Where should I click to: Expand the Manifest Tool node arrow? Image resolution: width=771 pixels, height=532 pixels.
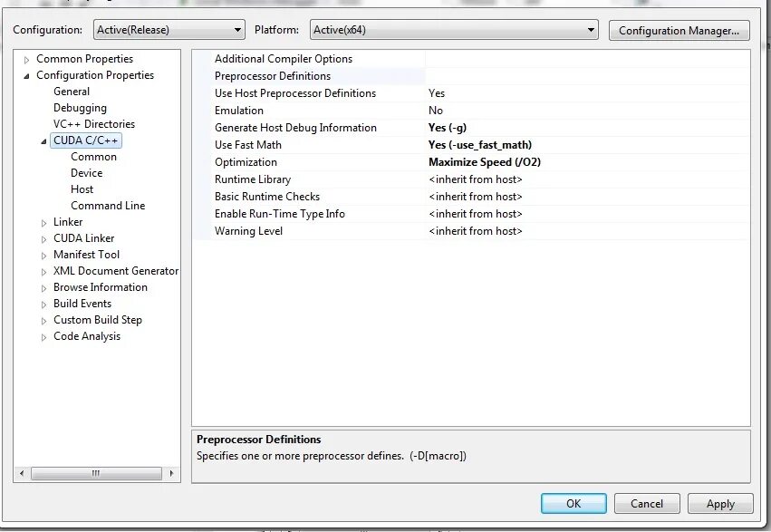click(x=43, y=256)
